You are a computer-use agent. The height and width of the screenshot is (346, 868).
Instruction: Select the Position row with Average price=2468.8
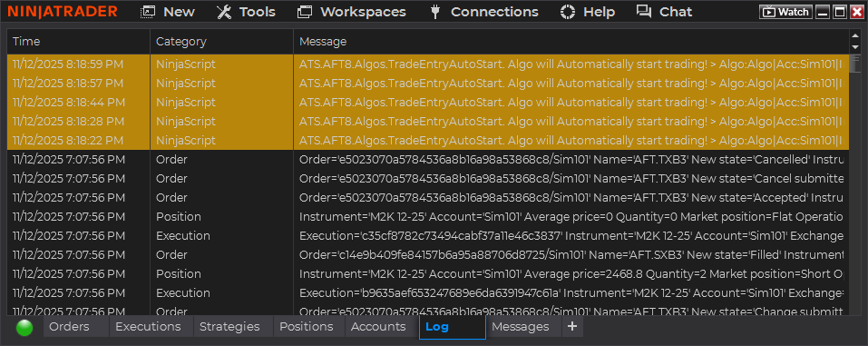click(x=427, y=273)
